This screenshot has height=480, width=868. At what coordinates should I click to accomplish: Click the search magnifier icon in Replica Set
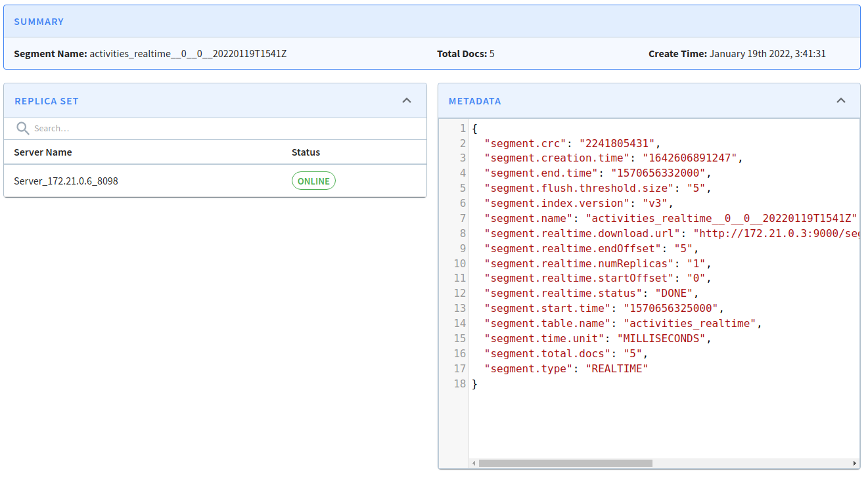(x=22, y=128)
